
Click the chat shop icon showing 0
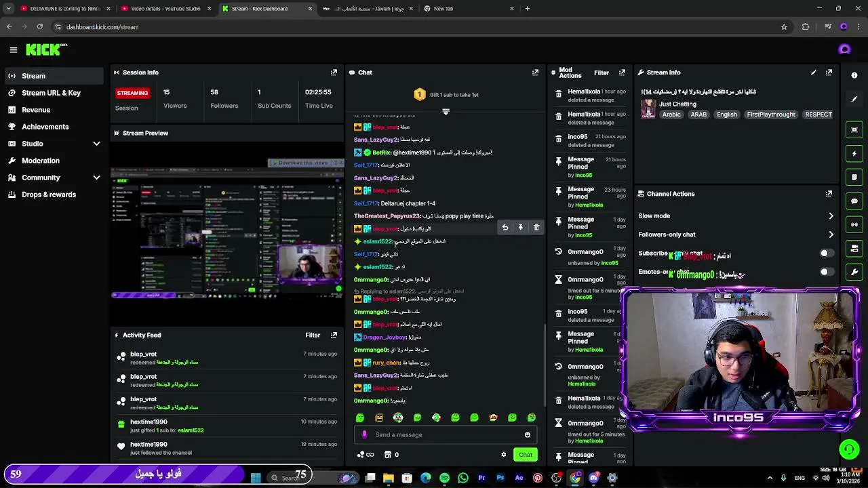tap(391, 455)
